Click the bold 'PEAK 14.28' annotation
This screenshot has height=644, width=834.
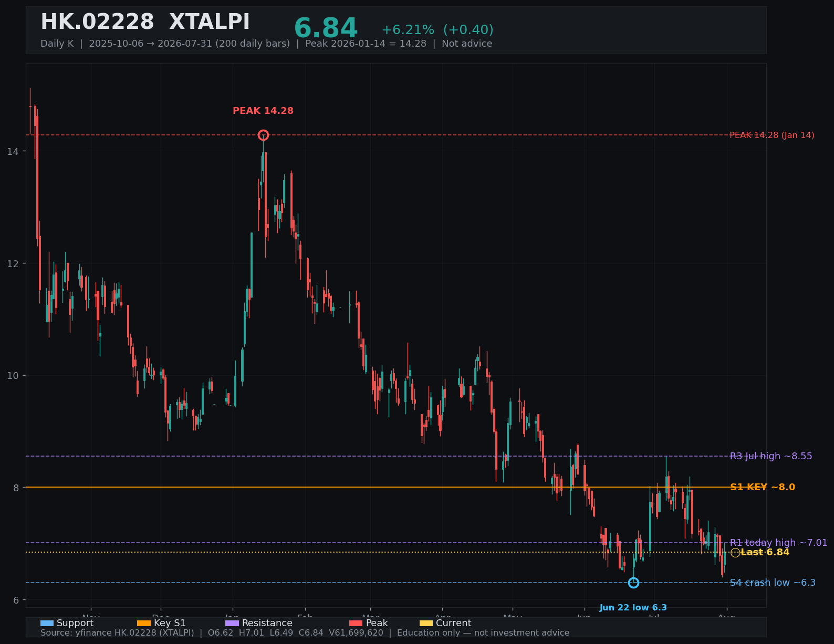[x=263, y=111]
